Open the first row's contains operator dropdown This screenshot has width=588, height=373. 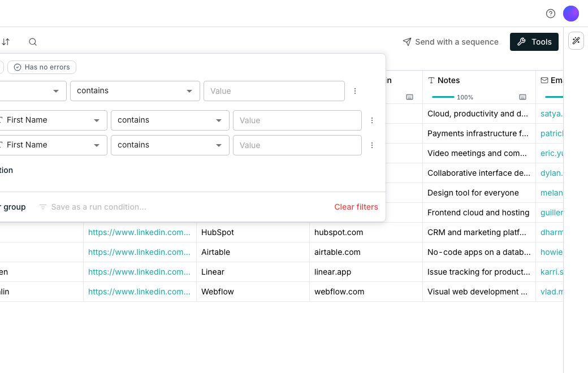pos(135,91)
